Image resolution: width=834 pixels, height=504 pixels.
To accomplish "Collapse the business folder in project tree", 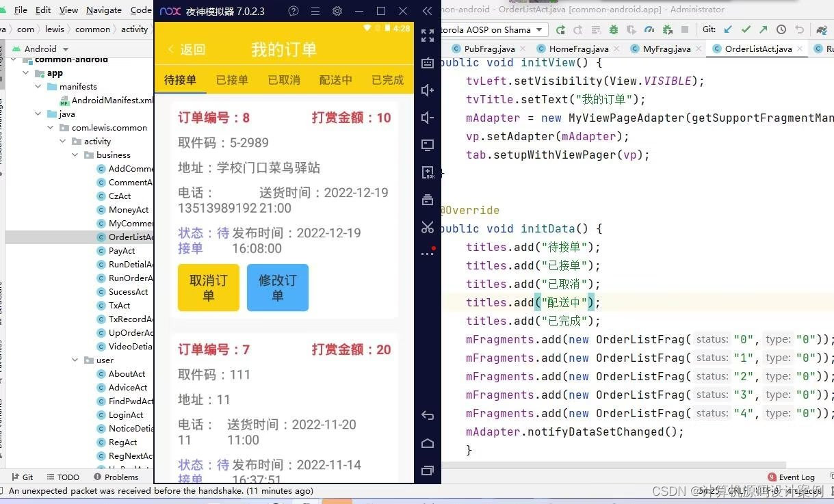I will pyautogui.click(x=75, y=155).
